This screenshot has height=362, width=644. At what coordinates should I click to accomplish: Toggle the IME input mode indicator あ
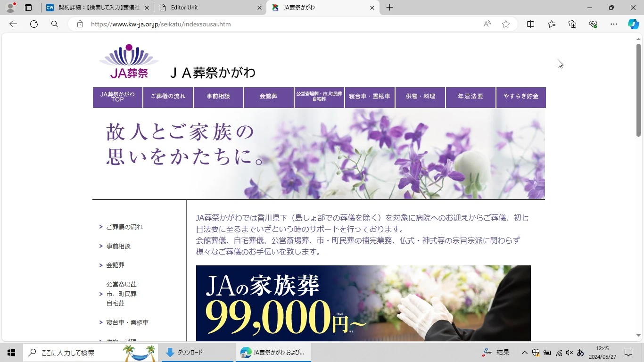tap(580, 353)
